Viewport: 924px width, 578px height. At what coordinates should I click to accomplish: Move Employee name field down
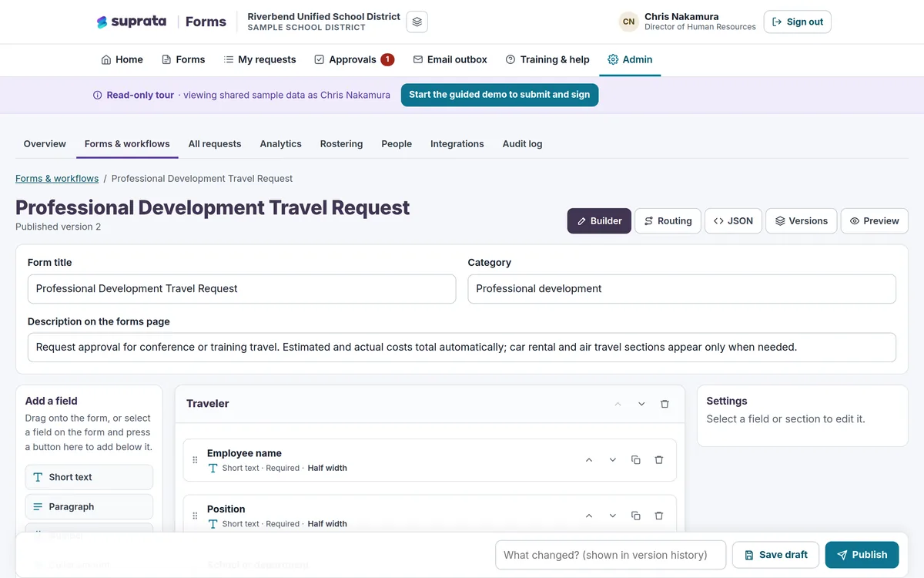613,460
